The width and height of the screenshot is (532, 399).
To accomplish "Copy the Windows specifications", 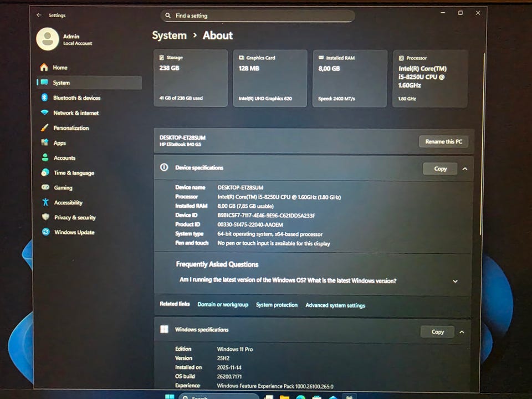I will (437, 332).
